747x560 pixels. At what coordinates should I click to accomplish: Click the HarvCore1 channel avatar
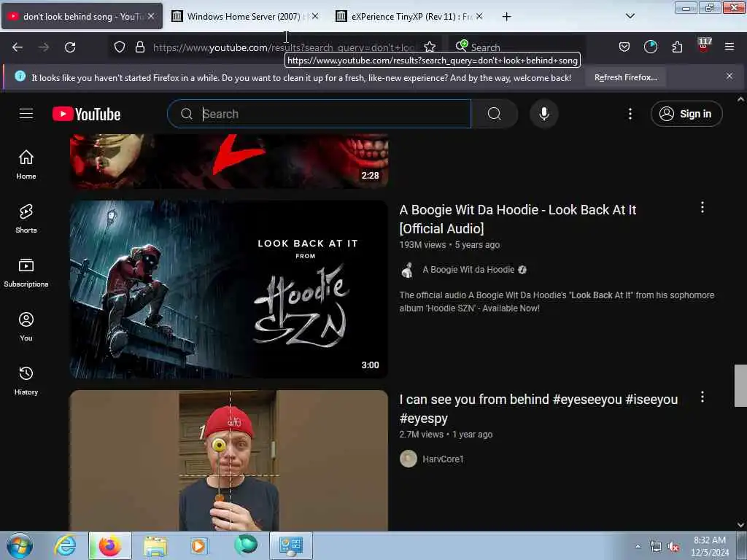(x=409, y=459)
